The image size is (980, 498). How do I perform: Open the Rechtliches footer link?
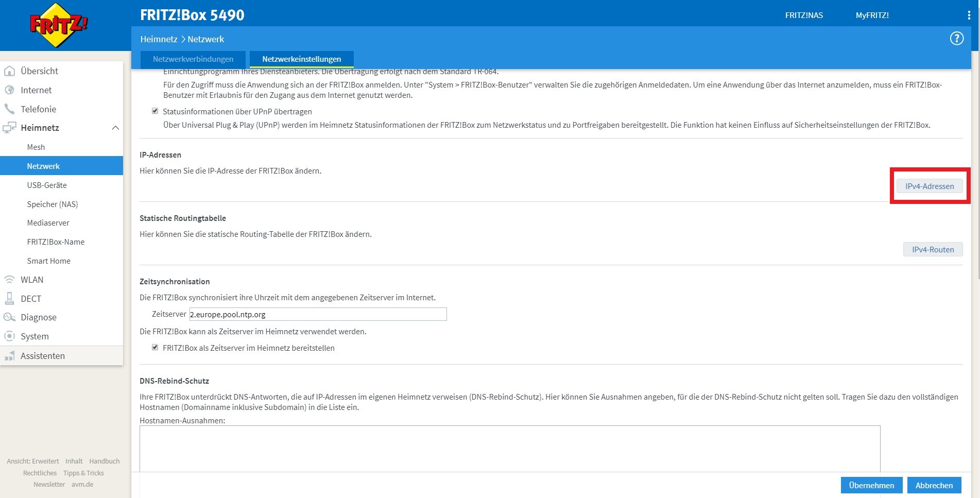coord(40,473)
